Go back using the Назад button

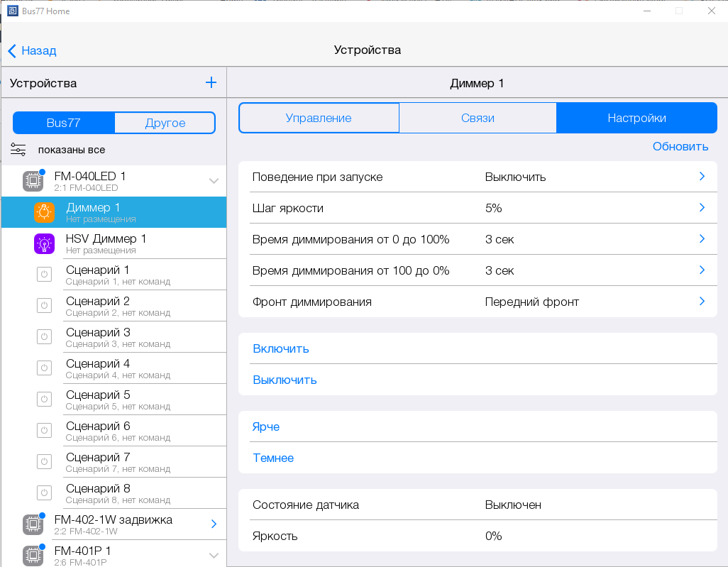(32, 50)
